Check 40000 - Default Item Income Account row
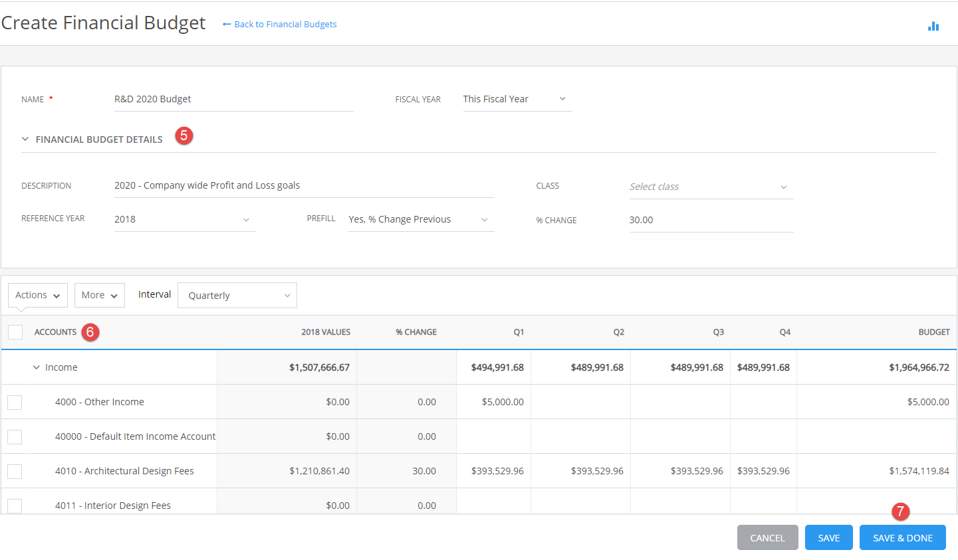The image size is (958, 560). pyautogui.click(x=15, y=437)
